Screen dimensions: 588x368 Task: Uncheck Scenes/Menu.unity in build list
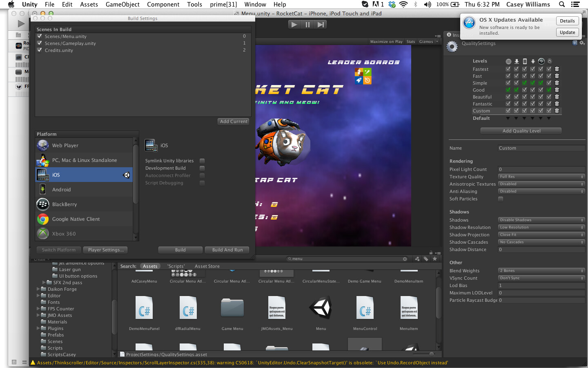[x=40, y=36]
